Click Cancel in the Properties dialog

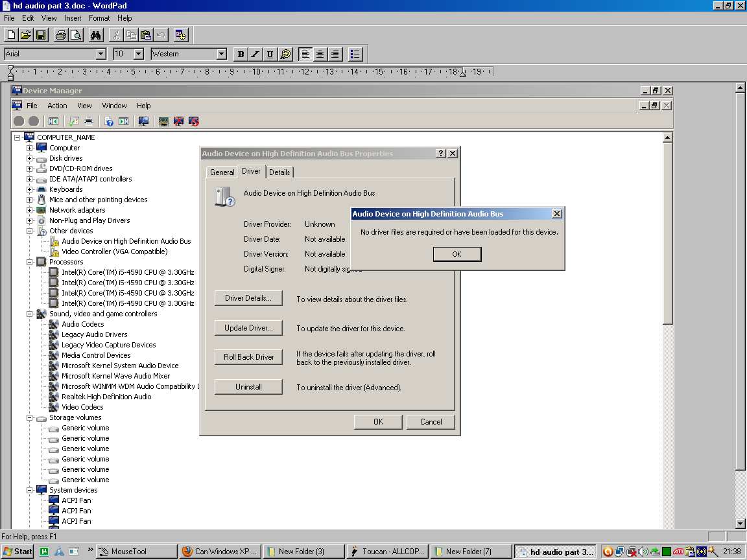coord(431,422)
